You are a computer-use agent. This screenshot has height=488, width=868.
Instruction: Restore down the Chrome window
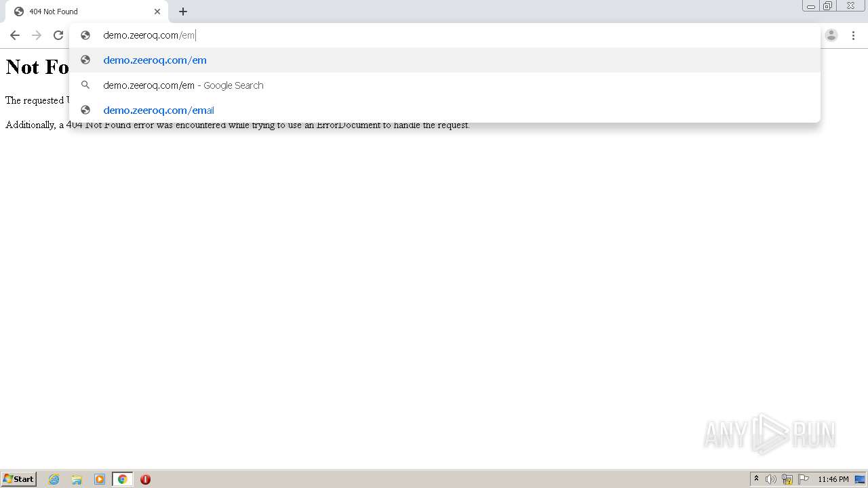tap(828, 6)
